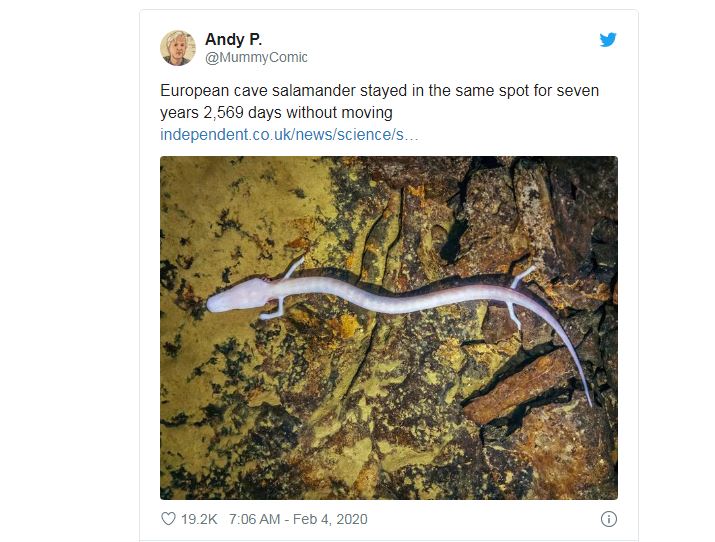
Task: Click blank space inside the tweet card
Action: tap(456, 50)
